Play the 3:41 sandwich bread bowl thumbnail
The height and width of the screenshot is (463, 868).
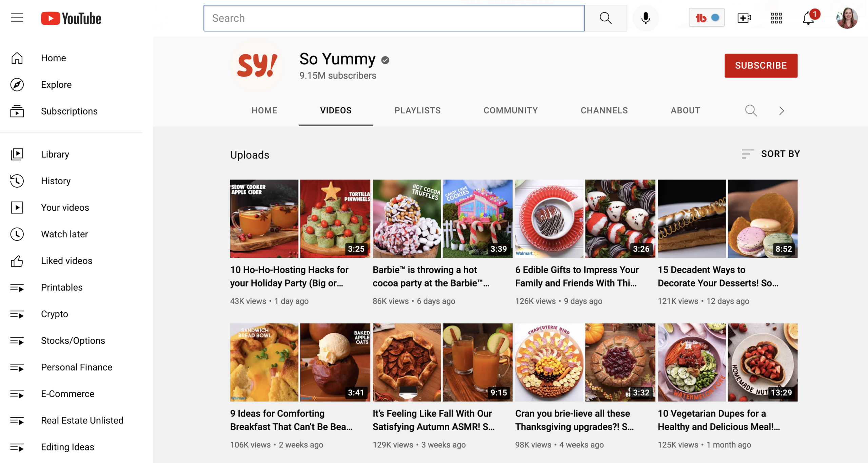click(300, 362)
